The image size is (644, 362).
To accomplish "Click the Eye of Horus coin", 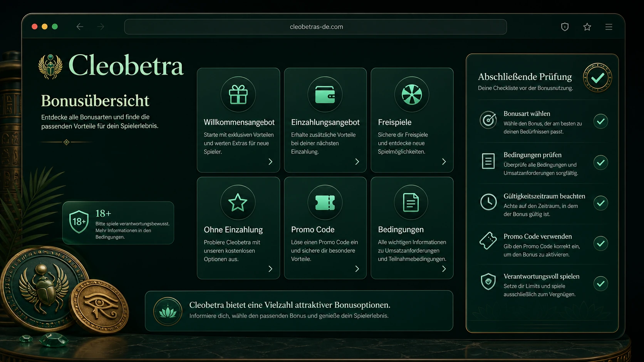I will pos(100,306).
